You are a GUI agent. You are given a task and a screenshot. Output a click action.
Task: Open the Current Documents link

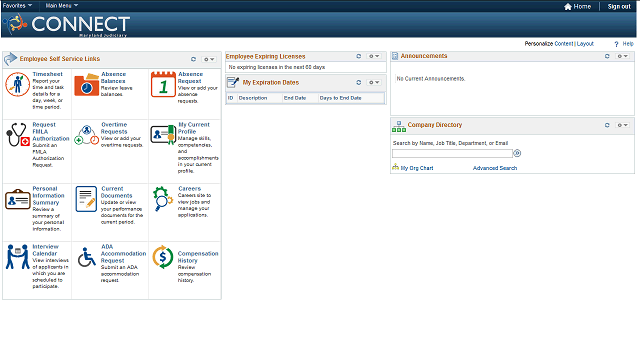point(116,192)
